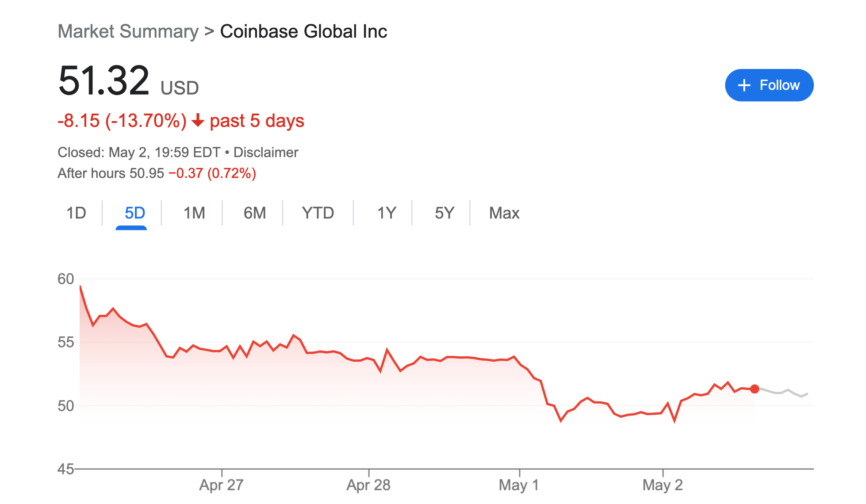Viewport: 866px width, 504px height.
Task: Click the May 1 axis label
Action: [x=519, y=485]
